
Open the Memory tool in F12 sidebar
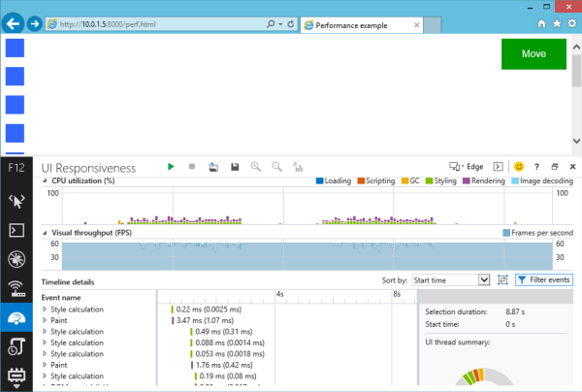tap(16, 376)
